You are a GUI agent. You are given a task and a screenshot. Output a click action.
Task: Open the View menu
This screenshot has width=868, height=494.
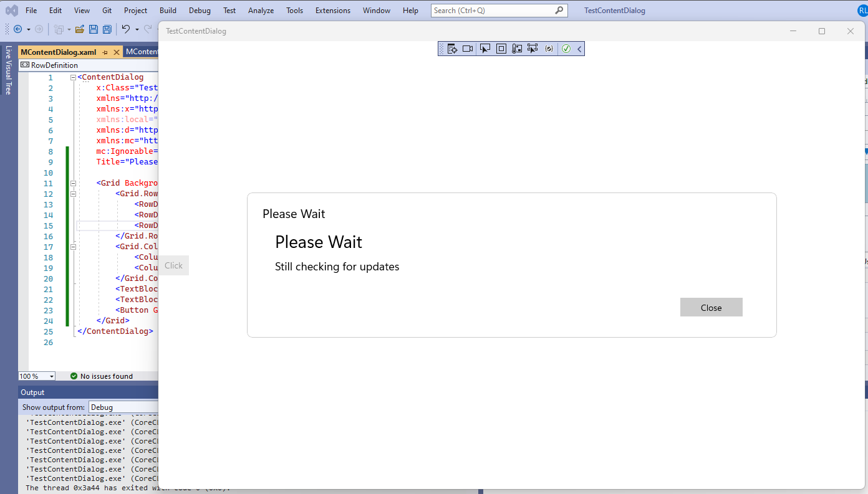(82, 11)
